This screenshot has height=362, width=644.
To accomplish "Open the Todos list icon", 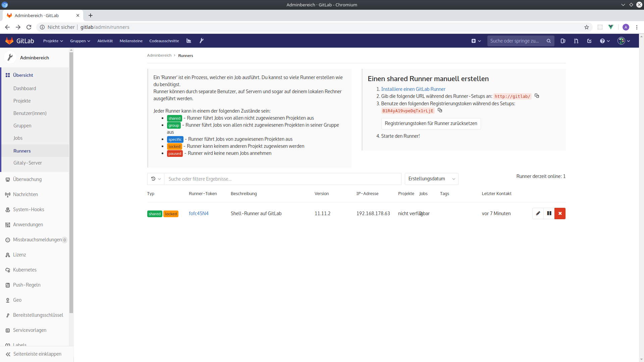I will [589, 41].
